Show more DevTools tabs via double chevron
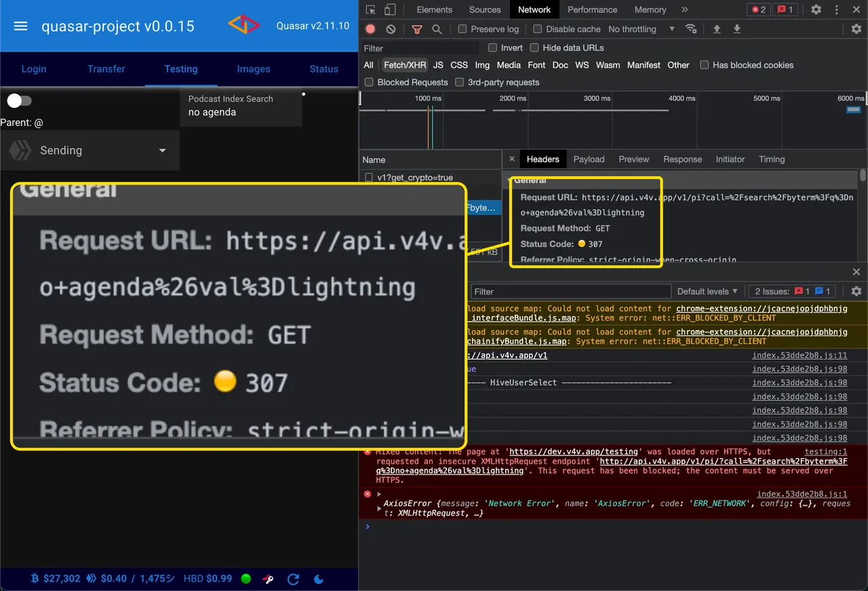The height and width of the screenshot is (591, 868). click(685, 9)
